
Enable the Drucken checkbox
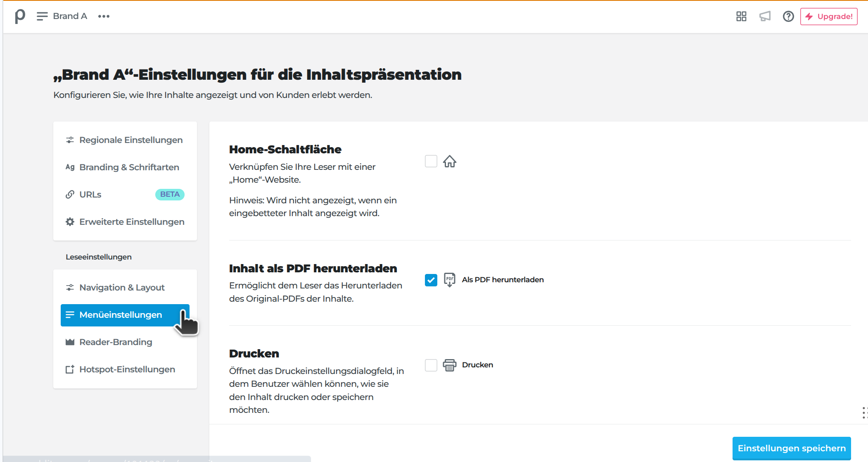tap(431, 365)
